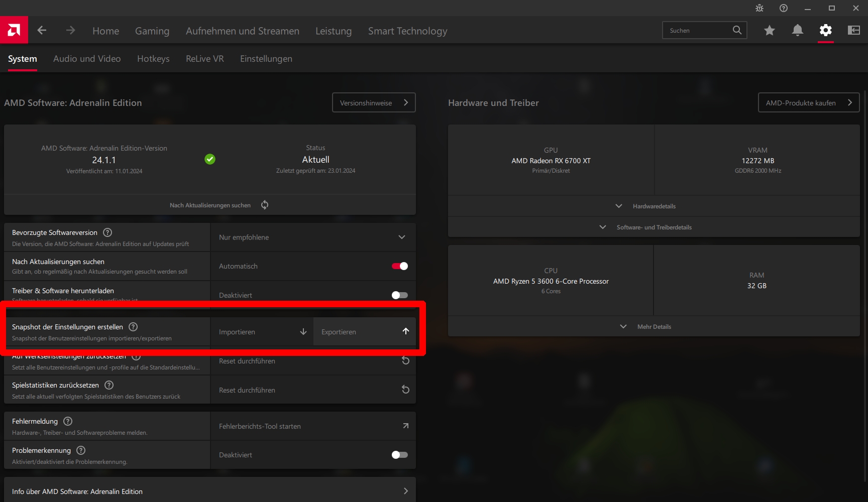
Task: Switch to Einstellungen subtab
Action: coord(266,59)
